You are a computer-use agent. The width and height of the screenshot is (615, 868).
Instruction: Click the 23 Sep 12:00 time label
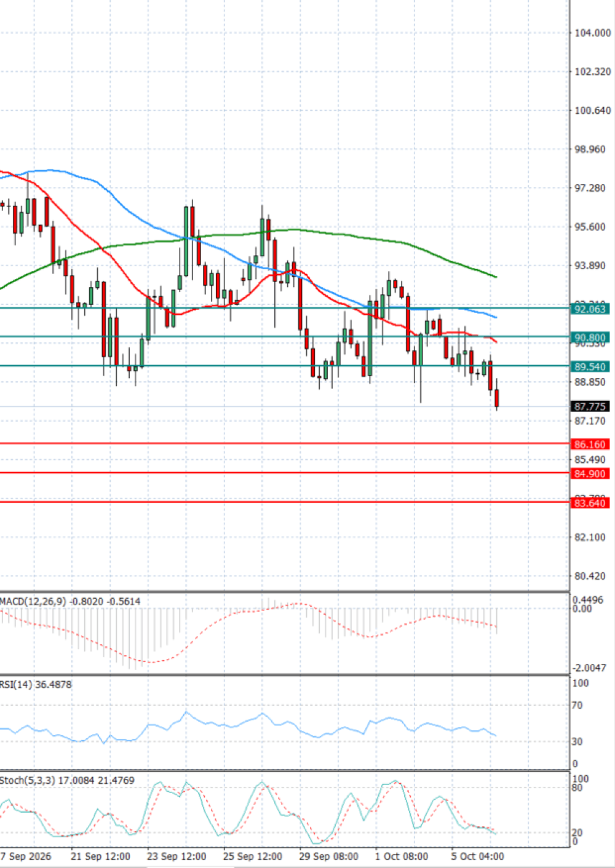tap(177, 856)
